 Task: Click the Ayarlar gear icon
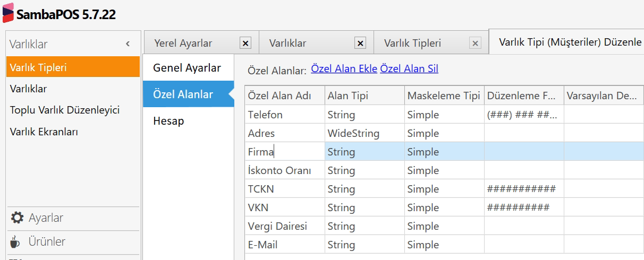[x=18, y=218]
